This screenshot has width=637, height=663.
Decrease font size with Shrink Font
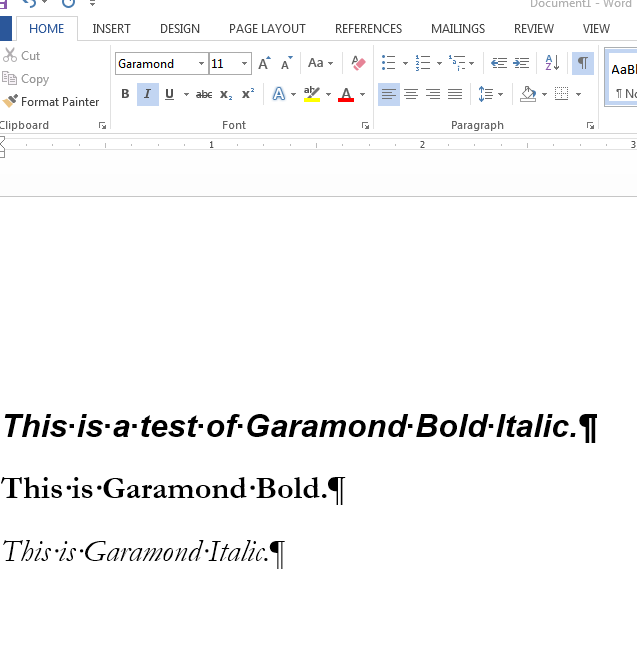[287, 63]
